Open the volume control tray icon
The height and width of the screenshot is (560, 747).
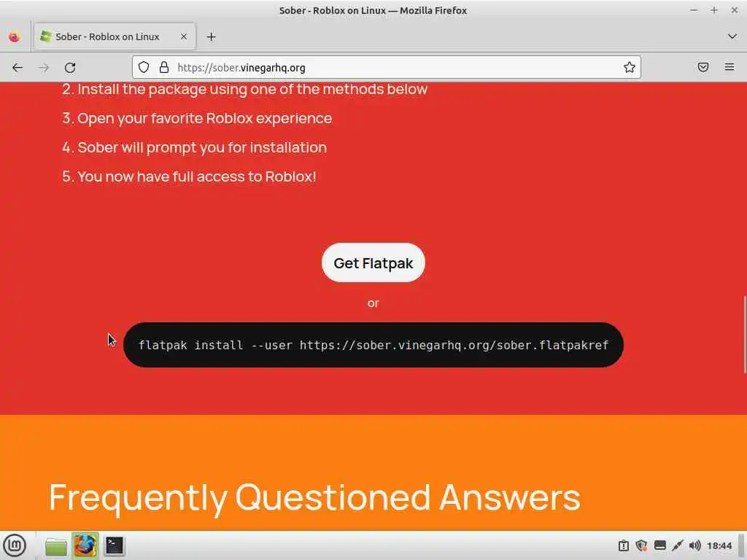click(695, 545)
